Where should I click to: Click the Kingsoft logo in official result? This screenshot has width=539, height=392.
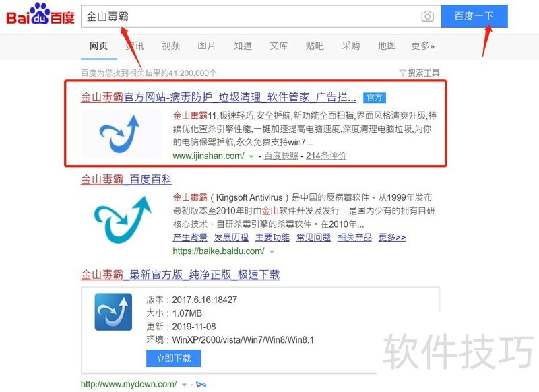[x=121, y=134]
